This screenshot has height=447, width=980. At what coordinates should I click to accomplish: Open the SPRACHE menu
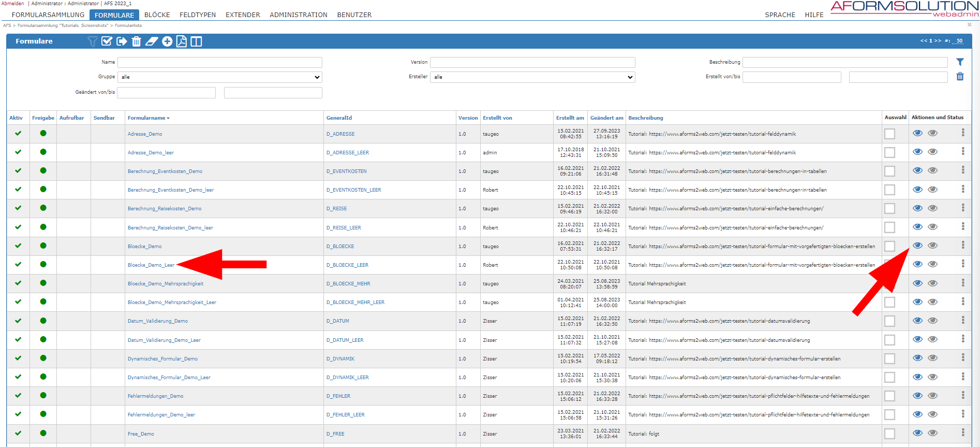coord(780,15)
